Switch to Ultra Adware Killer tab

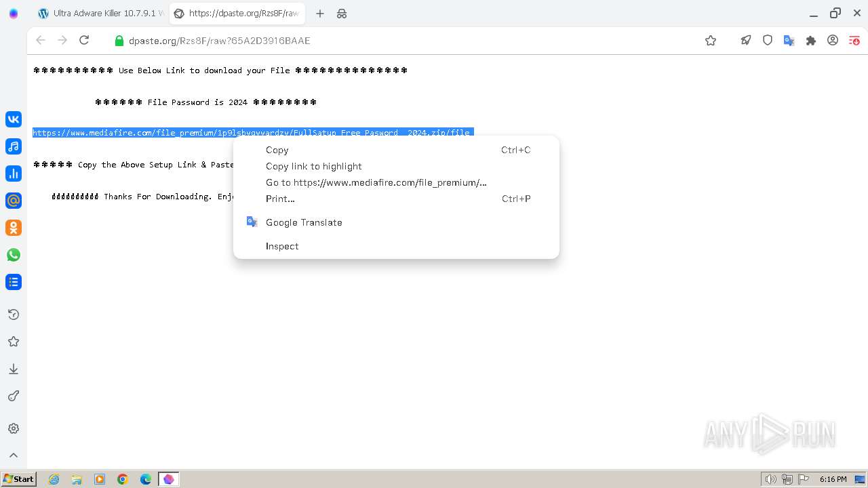click(100, 14)
